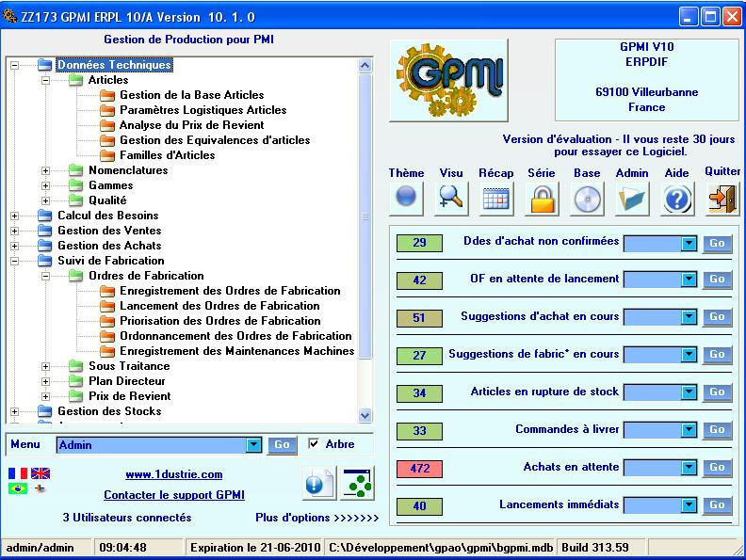Screen dimensions: 746x560
Task: Click the Build 313.59 status entry
Action: coord(599,548)
